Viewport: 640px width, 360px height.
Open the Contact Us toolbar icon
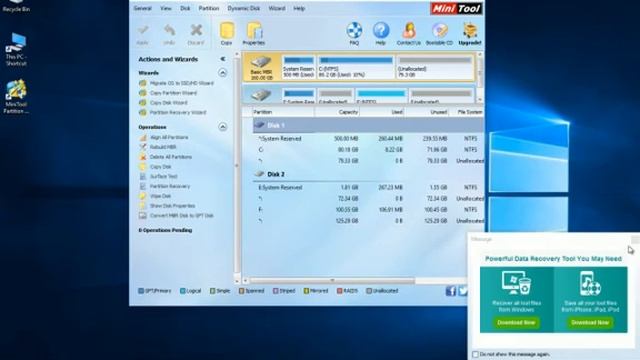409,33
